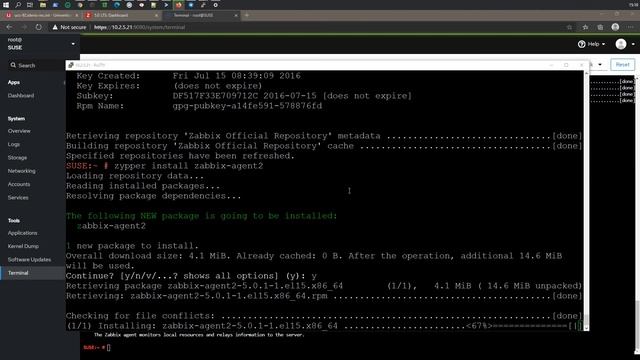Open the Windows Start menu
The width and height of the screenshot is (640, 360).
6,5
